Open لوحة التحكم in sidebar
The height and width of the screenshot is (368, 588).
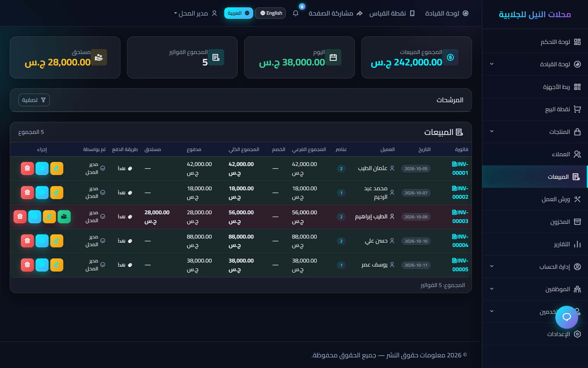(x=535, y=42)
